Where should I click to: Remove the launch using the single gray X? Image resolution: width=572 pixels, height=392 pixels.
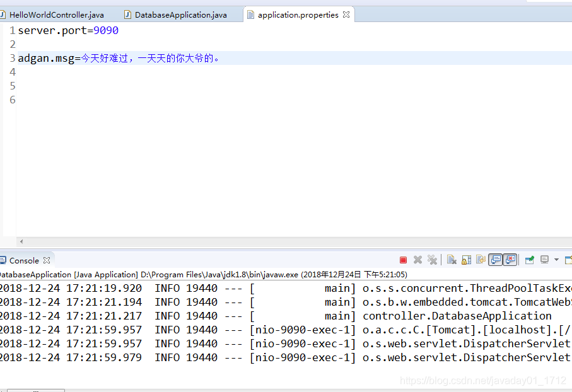click(417, 260)
